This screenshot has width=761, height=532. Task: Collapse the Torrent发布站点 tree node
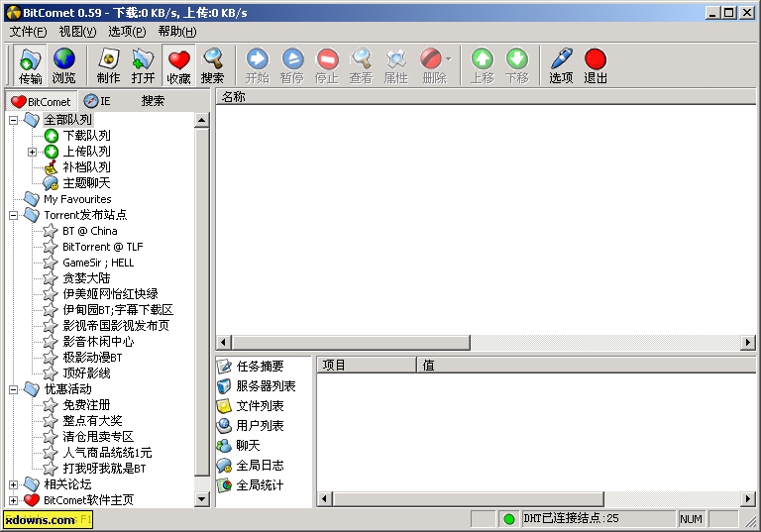click(x=14, y=215)
